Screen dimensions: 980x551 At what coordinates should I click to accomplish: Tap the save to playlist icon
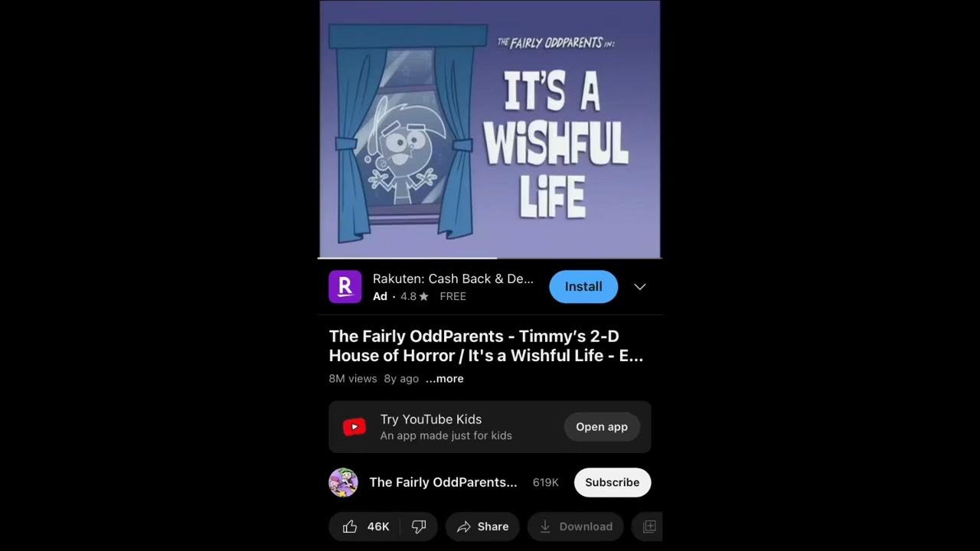(649, 527)
